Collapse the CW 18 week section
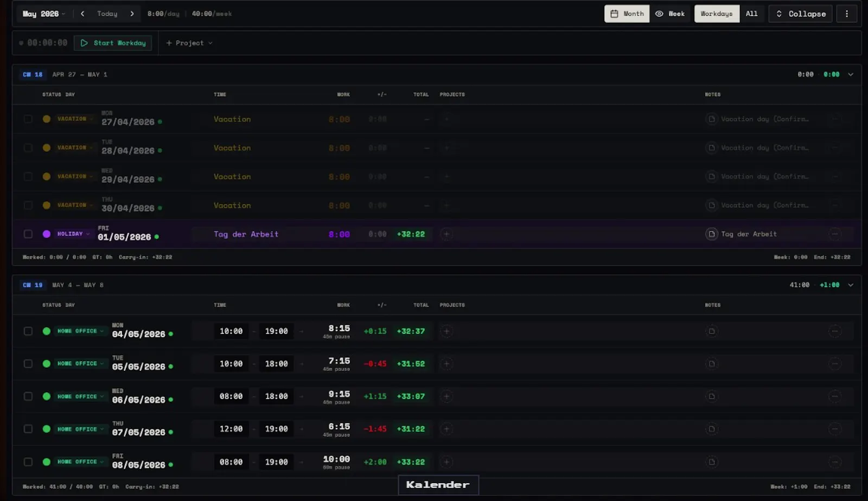Image resolution: width=868 pixels, height=501 pixels. tap(851, 74)
